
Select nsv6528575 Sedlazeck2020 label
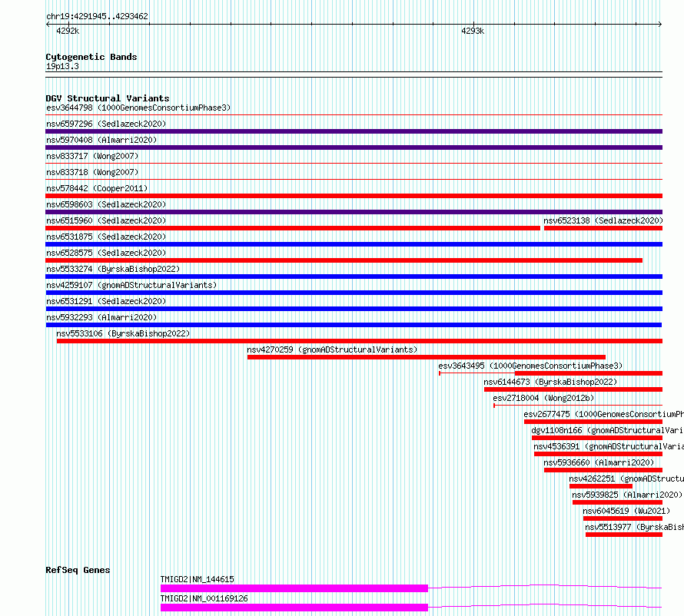(106, 253)
